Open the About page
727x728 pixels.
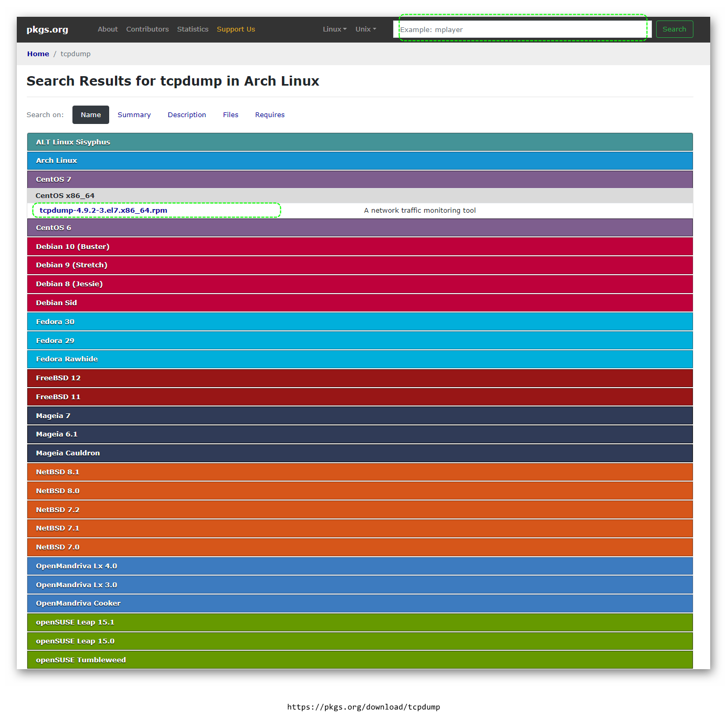[x=108, y=29]
